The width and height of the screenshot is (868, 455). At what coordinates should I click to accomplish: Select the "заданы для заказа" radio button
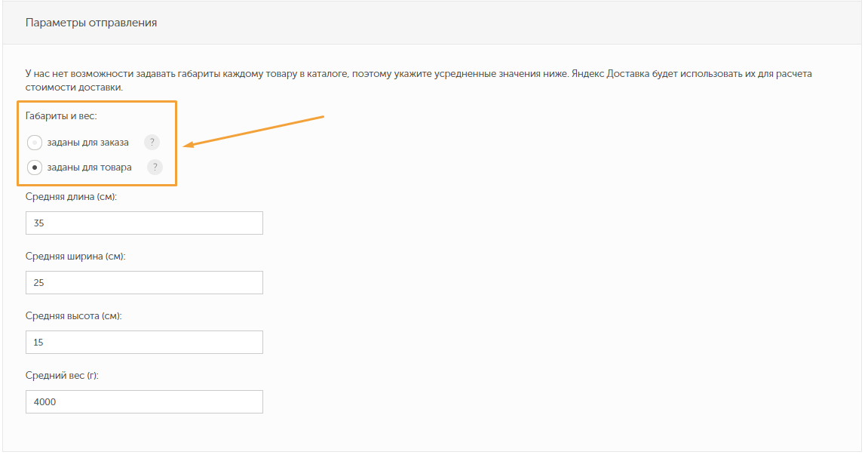[x=35, y=143]
